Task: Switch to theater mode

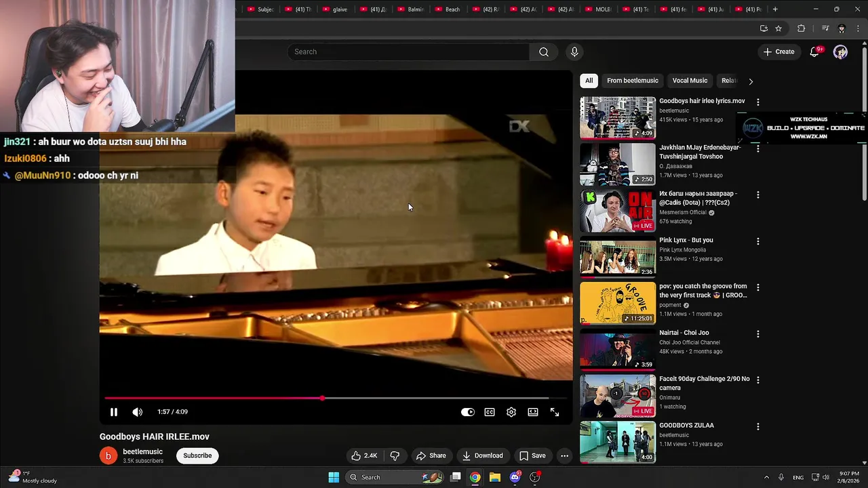Action: point(533,412)
